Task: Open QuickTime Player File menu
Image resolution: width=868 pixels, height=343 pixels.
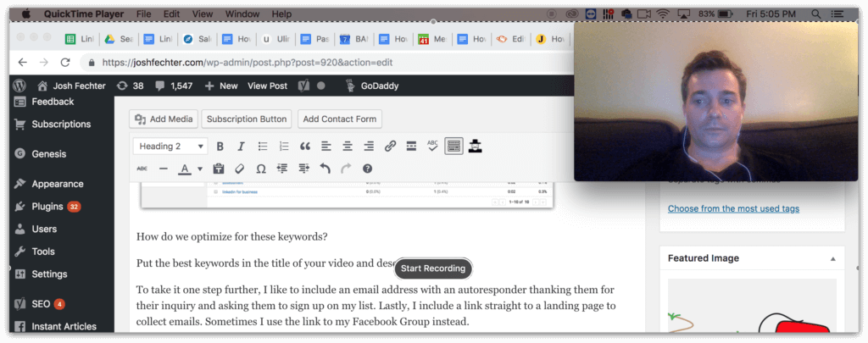Action: point(143,14)
